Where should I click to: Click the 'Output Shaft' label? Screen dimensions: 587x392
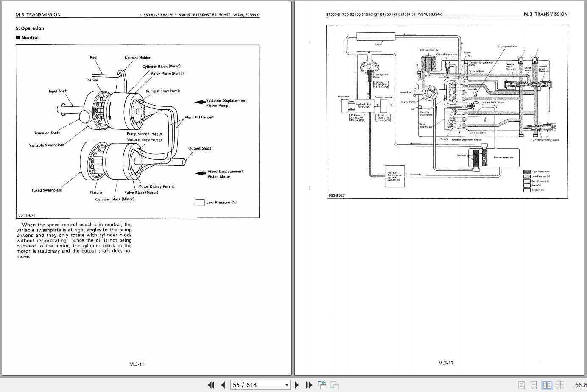click(x=200, y=148)
